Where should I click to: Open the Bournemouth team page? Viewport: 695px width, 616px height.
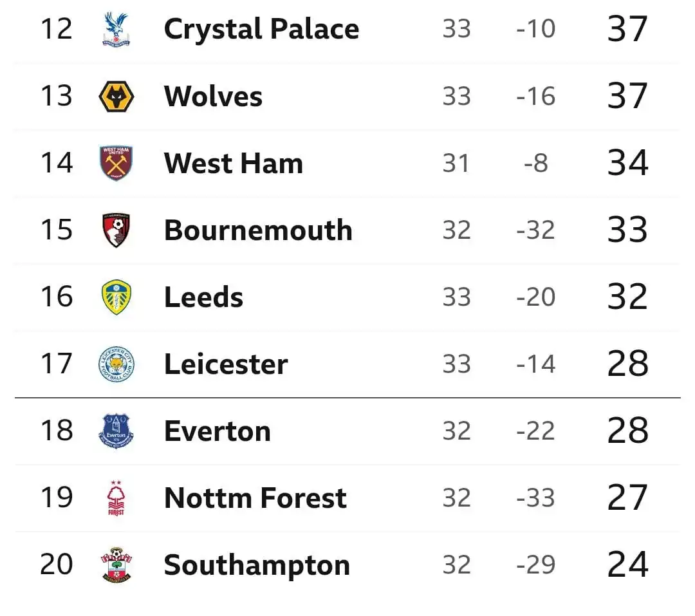point(258,230)
